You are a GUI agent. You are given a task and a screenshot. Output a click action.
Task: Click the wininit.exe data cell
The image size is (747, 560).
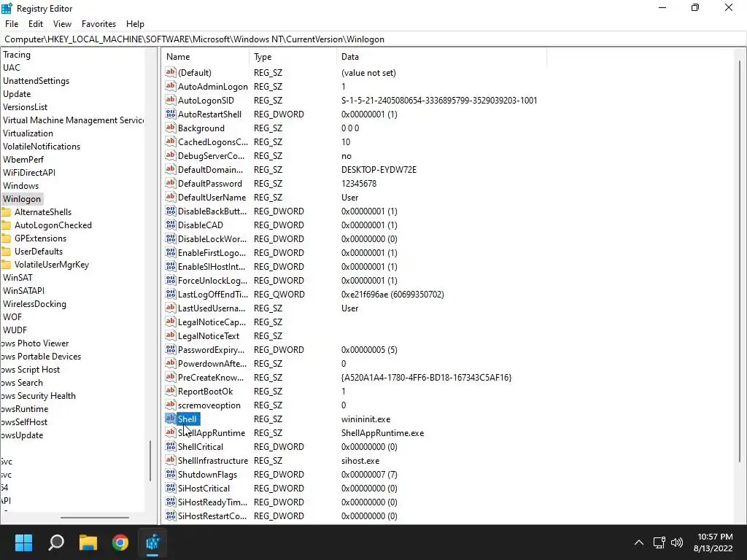366,419
